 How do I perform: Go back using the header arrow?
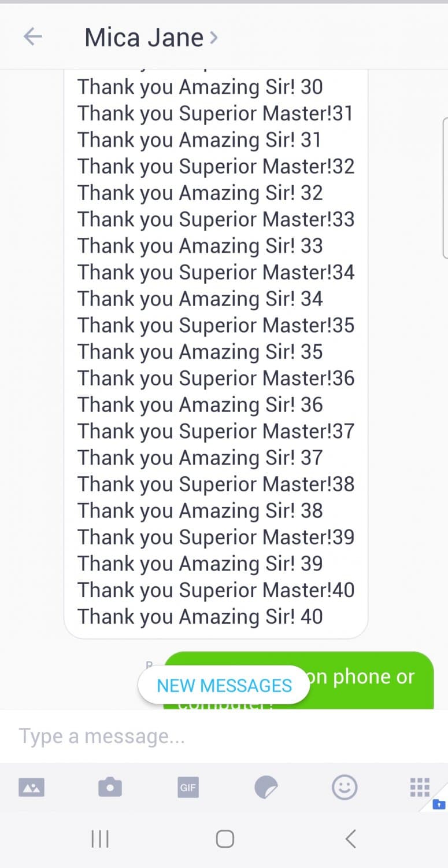tap(32, 38)
